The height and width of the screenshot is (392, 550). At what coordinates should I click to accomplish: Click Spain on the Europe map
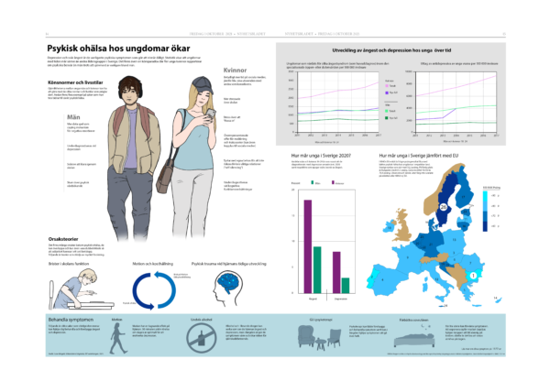tap(388, 280)
